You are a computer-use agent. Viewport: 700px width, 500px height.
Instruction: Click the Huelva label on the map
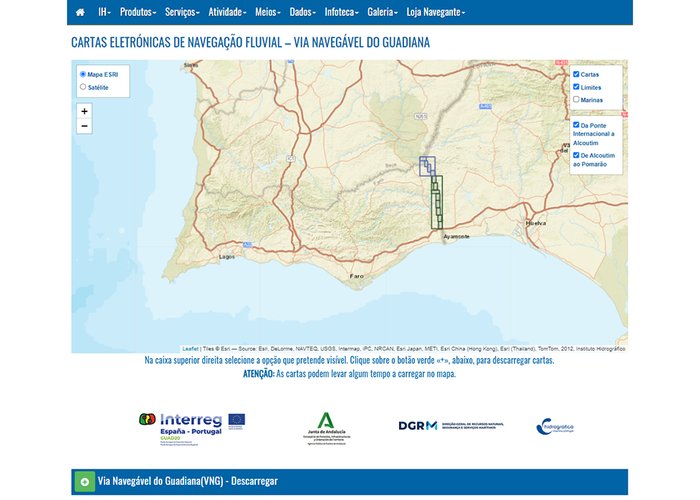536,223
